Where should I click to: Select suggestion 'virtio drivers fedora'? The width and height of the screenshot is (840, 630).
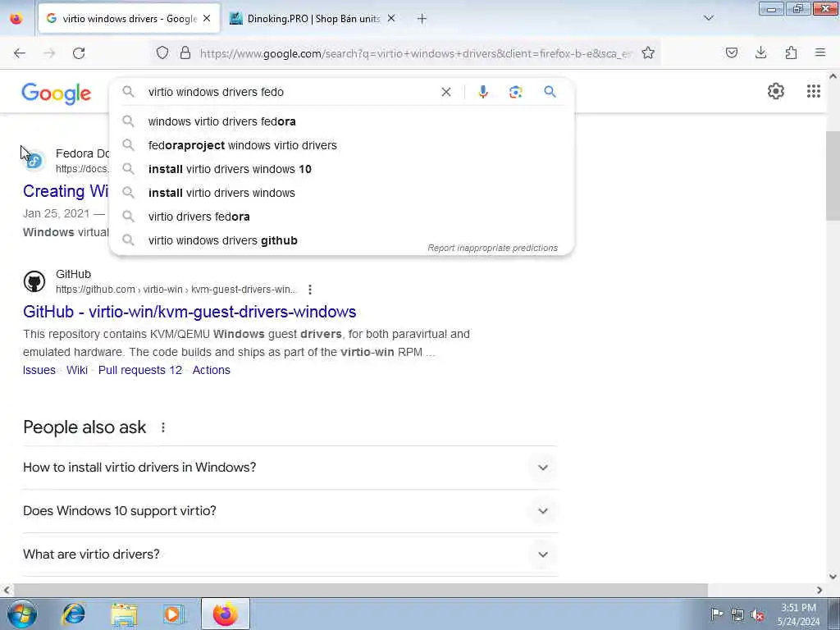click(342, 217)
